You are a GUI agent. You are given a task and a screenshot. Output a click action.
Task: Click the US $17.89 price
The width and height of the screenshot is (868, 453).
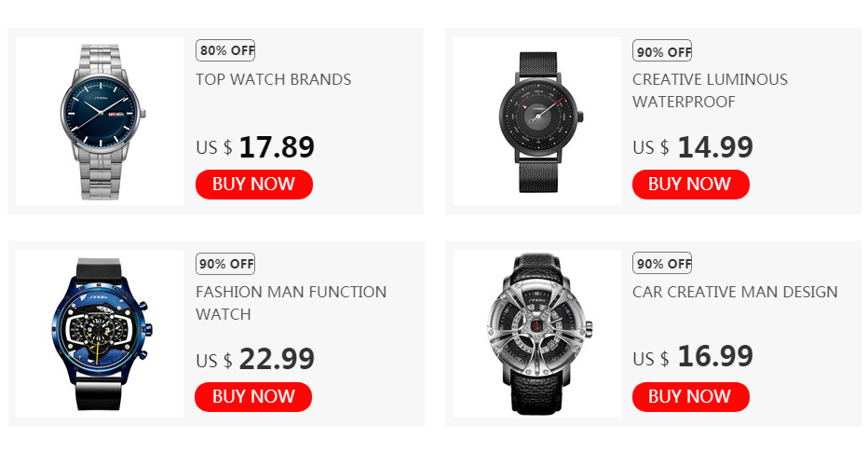pyautogui.click(x=255, y=147)
